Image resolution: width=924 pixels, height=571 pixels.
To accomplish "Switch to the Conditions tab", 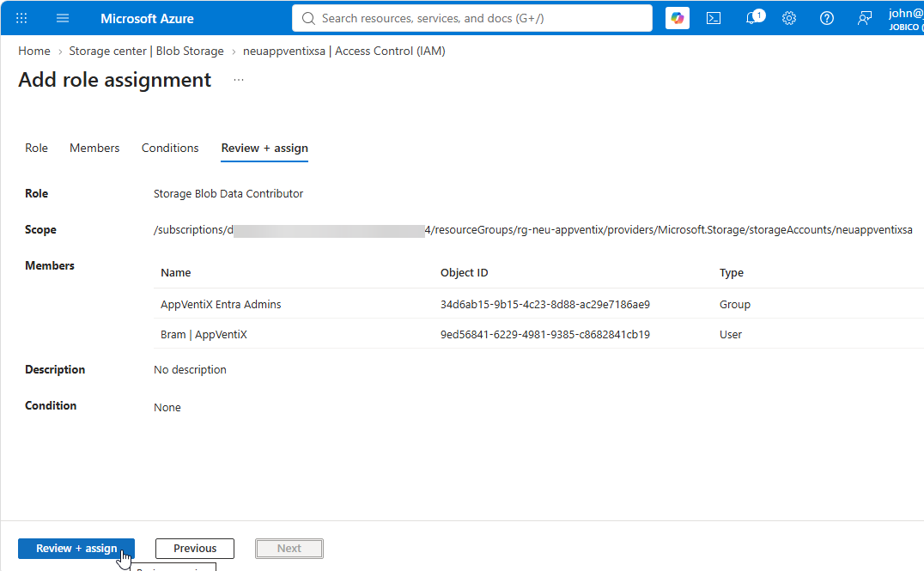I will coord(170,148).
